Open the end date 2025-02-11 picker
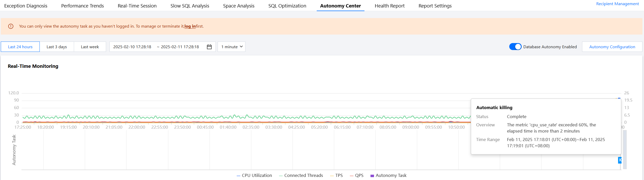Viewport: 644px width, 180px height. pos(180,47)
